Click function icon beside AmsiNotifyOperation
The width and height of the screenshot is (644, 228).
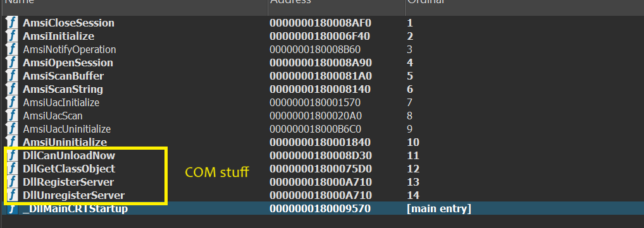click(x=12, y=50)
